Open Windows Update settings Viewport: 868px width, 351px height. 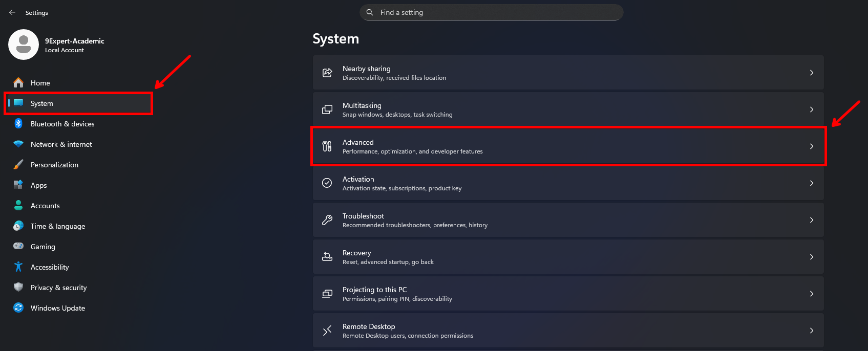click(57, 308)
